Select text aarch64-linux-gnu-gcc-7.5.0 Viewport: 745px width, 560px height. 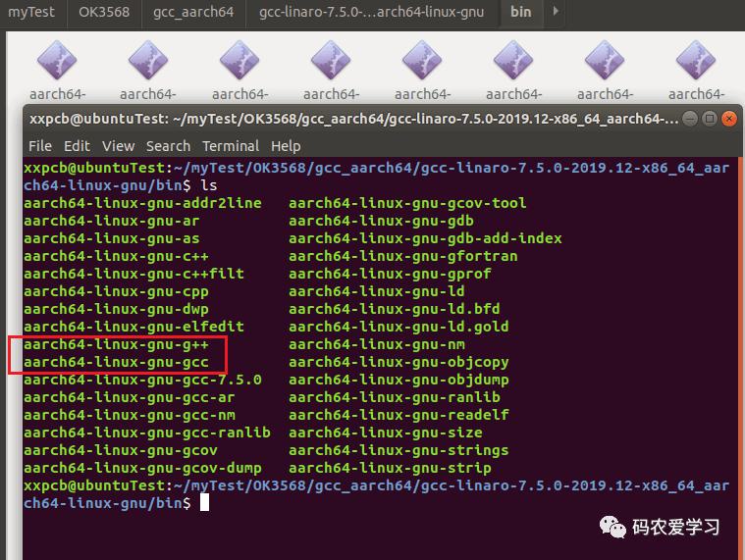[142, 380]
